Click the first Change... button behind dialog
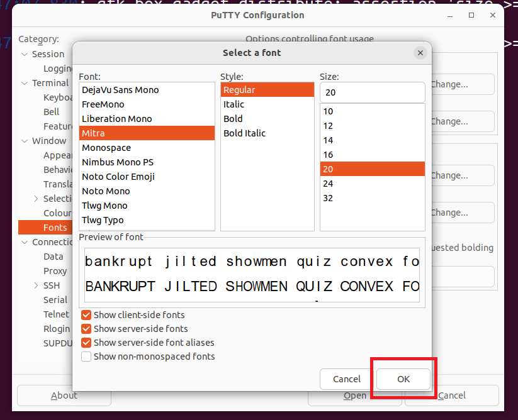The width and height of the screenshot is (518, 420). [x=463, y=84]
